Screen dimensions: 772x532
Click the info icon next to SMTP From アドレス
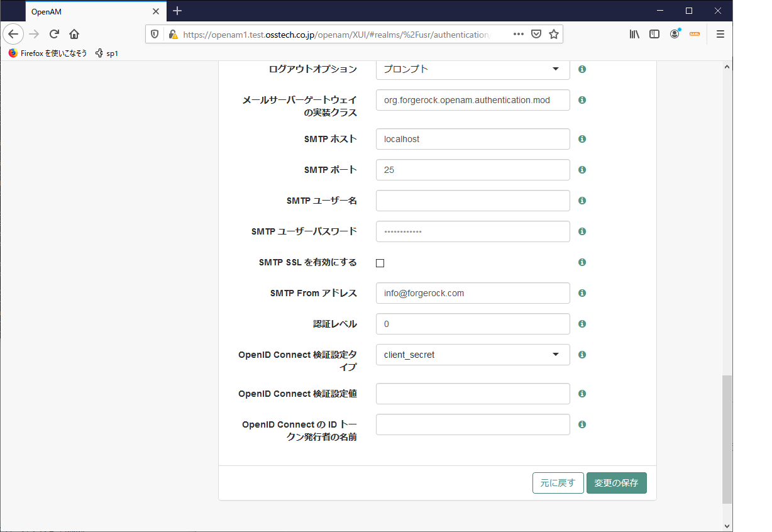(582, 293)
